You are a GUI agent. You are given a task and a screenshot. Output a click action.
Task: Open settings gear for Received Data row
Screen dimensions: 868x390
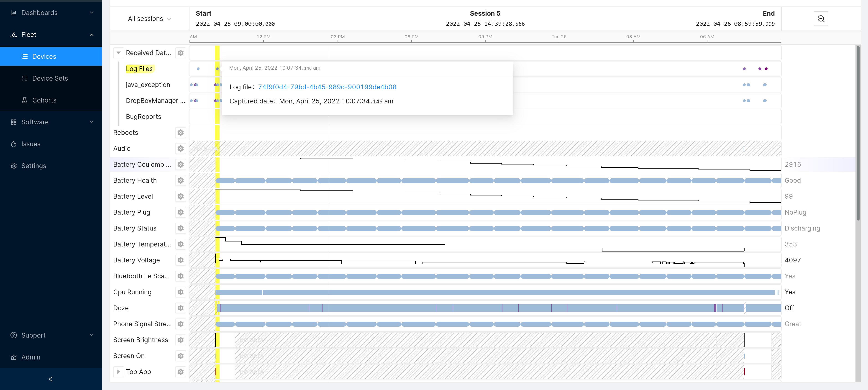click(181, 53)
